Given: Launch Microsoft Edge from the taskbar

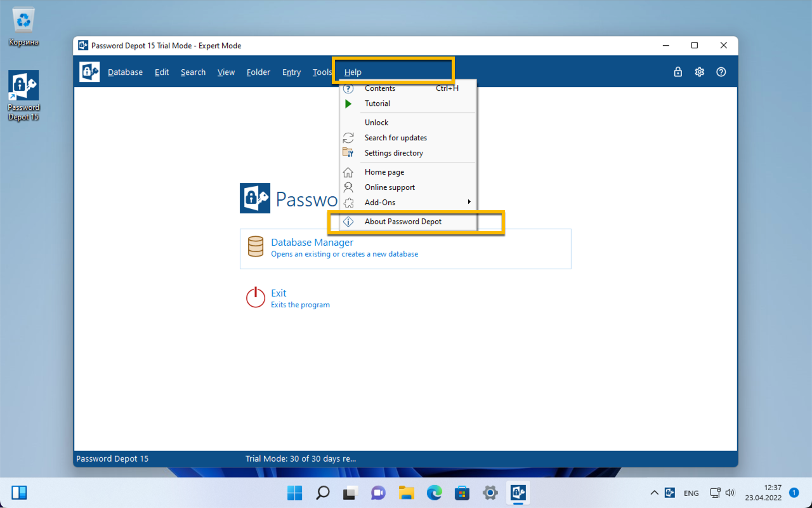Looking at the screenshot, I should coord(435,492).
